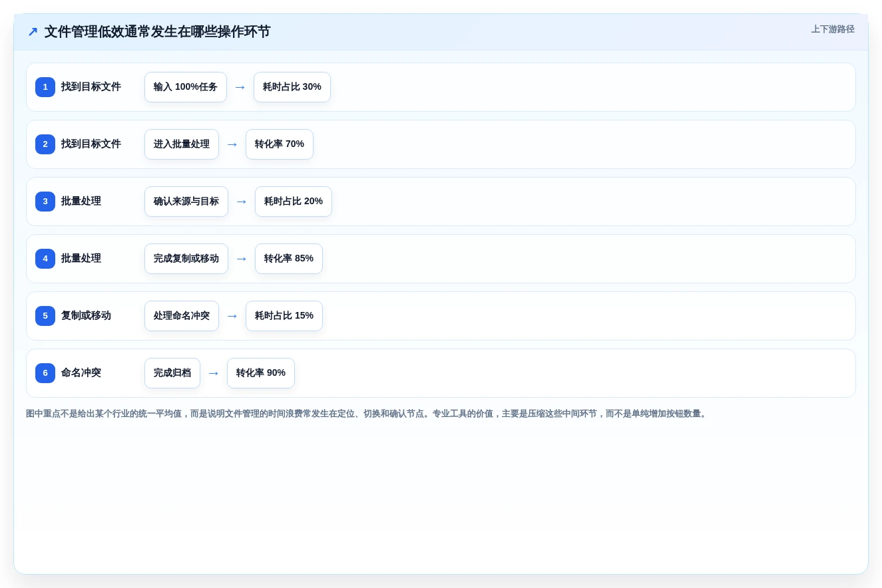
Task: Select step number badge 5
Action: (x=45, y=316)
